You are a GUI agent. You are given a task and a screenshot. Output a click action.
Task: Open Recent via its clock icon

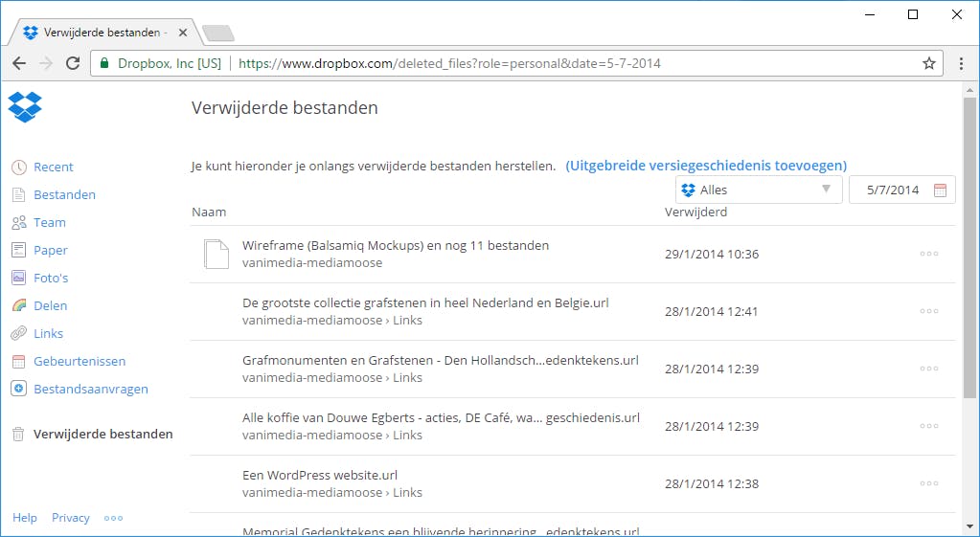(19, 167)
